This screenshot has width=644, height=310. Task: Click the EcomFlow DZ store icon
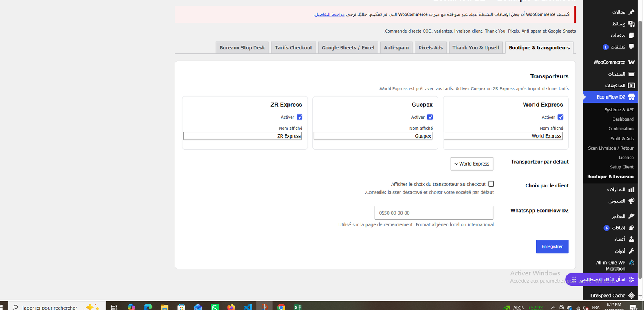pyautogui.click(x=631, y=97)
